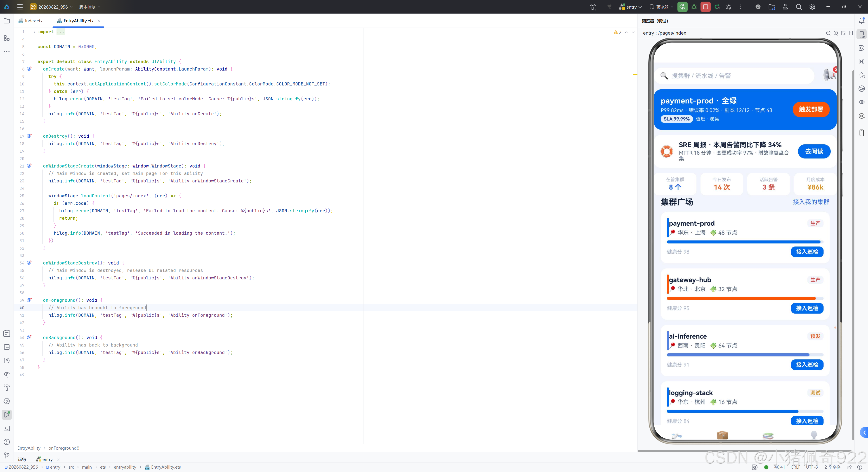Click the override gutter icon on line 8
The height and width of the screenshot is (472, 868).
[29, 69]
